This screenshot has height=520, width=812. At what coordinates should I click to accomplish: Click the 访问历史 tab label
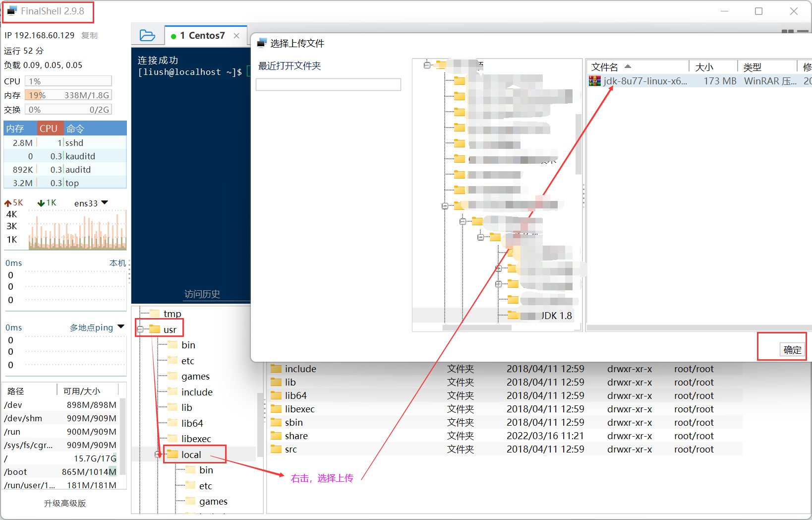(x=202, y=294)
